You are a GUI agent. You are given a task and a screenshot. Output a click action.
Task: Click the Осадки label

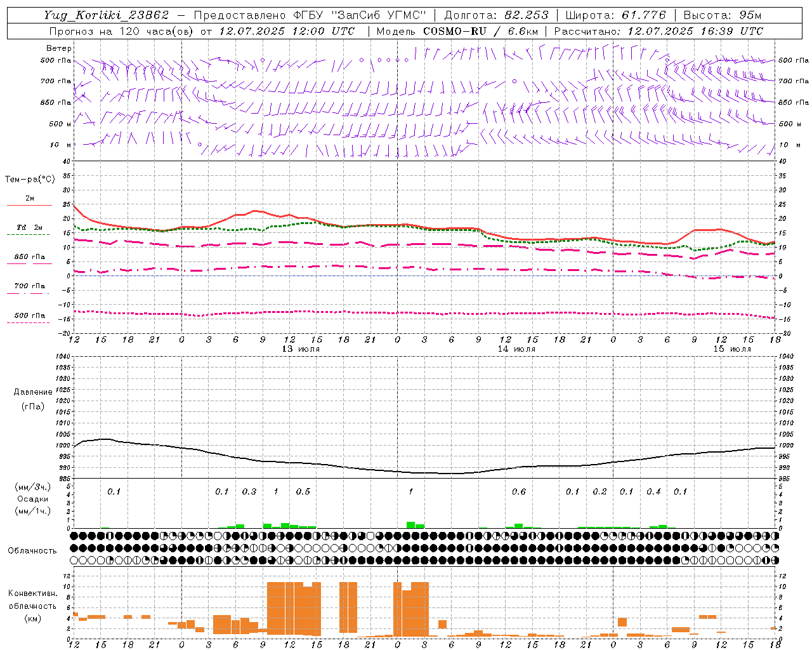(x=32, y=499)
